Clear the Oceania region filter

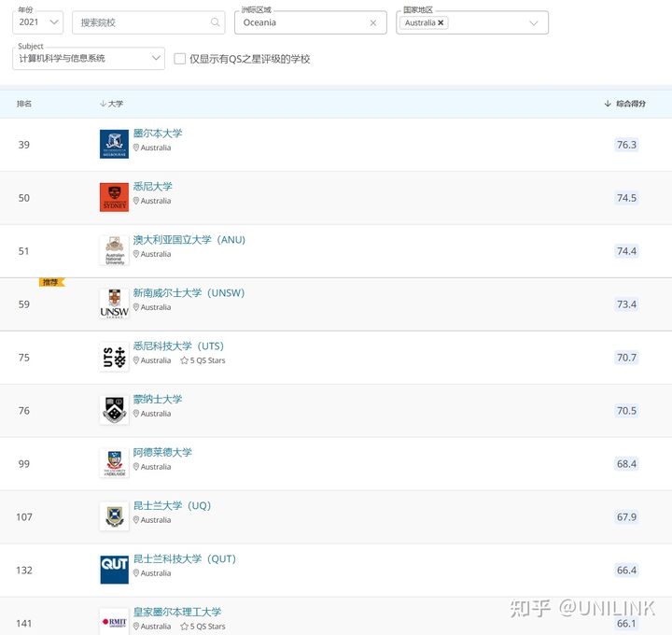click(x=372, y=22)
